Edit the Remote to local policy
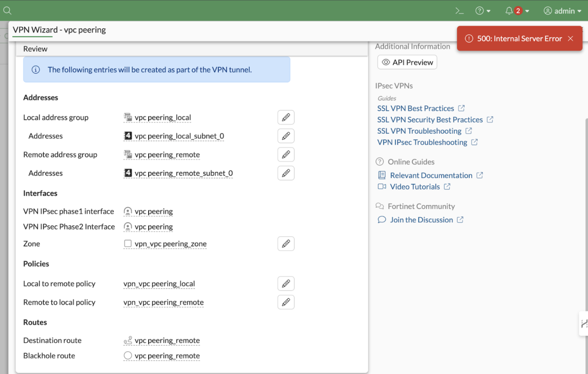The width and height of the screenshot is (588, 374). tap(286, 302)
